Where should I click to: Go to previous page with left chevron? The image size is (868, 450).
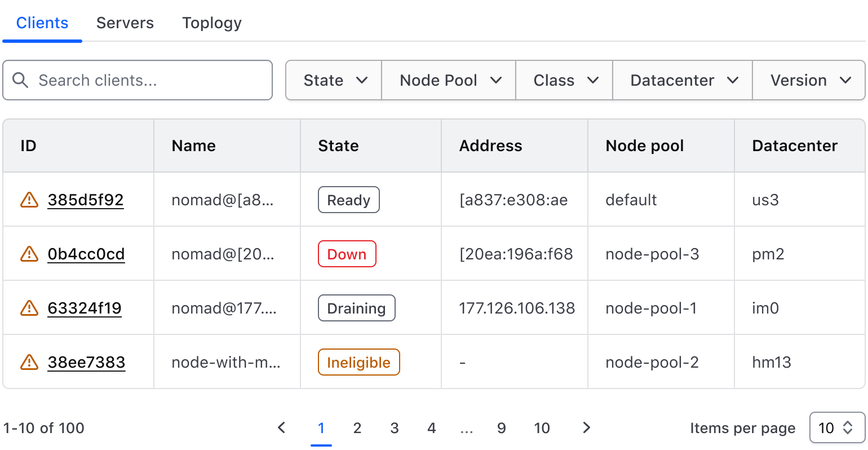(282, 428)
